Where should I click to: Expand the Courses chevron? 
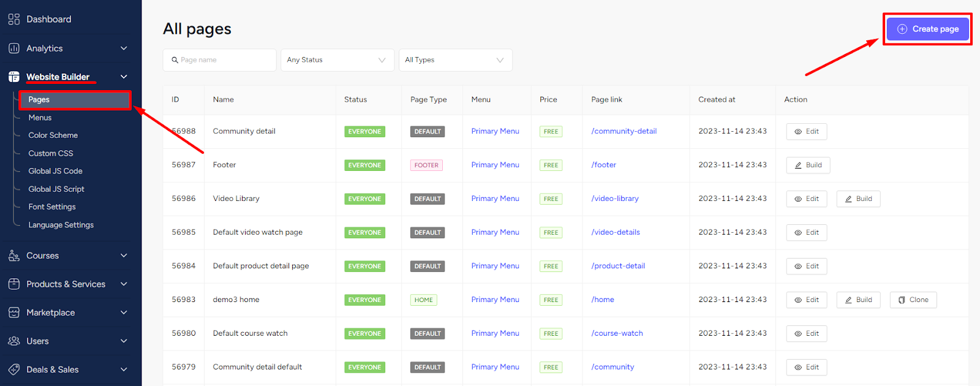124,255
